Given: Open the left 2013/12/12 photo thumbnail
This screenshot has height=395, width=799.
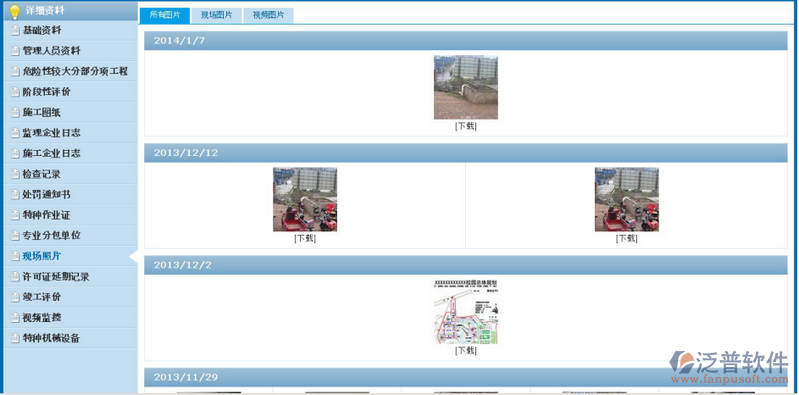Looking at the screenshot, I should point(305,199).
